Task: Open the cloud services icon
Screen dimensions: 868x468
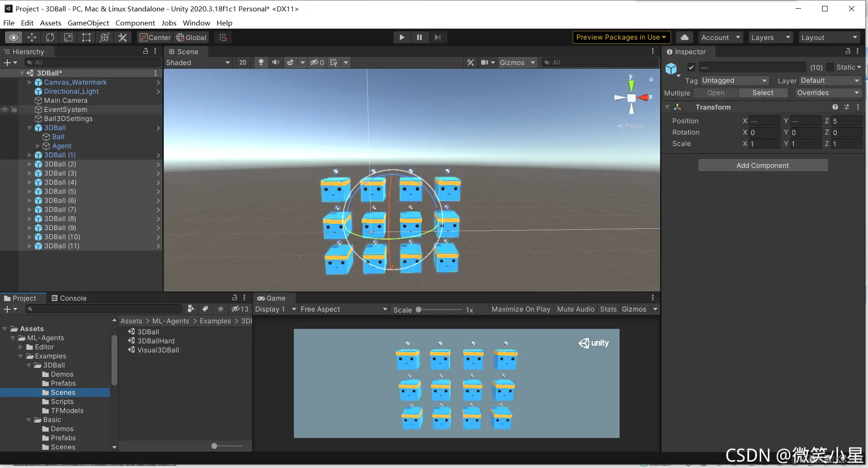Action: (x=685, y=37)
